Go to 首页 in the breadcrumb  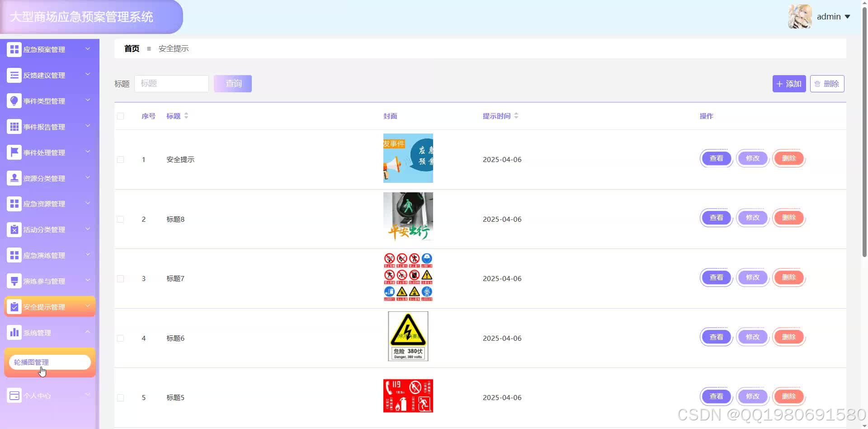(132, 48)
